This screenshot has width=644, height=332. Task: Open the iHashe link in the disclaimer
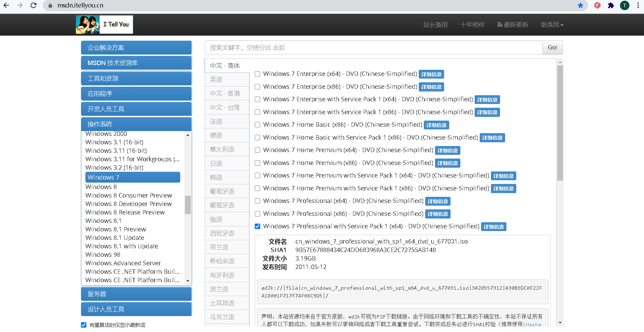(x=532, y=325)
